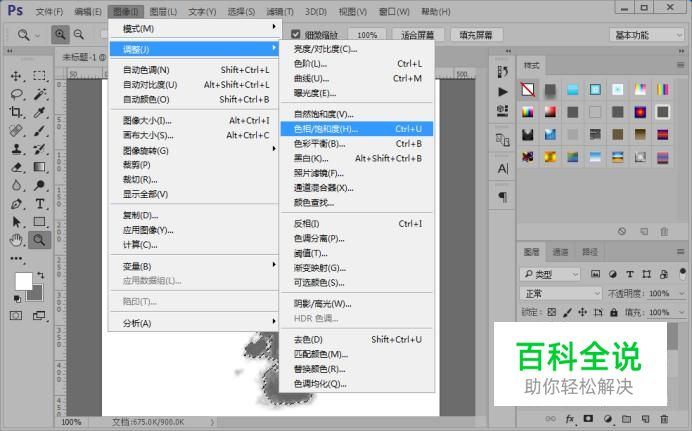
Task: Choose 色相/饱和度(H) from menu
Action: 357,129
